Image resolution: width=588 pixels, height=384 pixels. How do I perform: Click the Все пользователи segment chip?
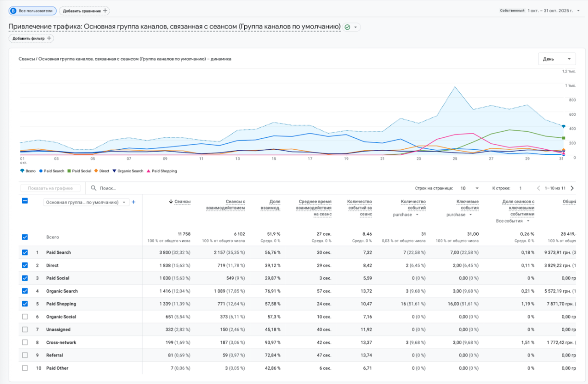pos(33,11)
